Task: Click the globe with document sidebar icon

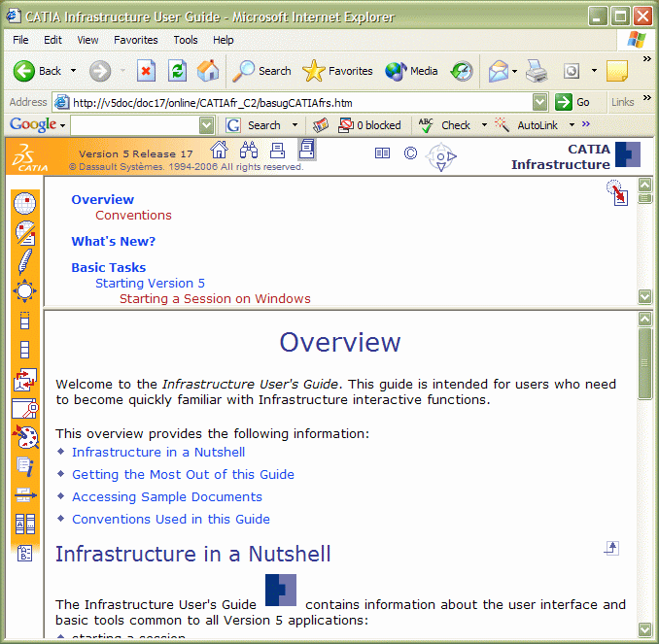Action: pos(25,233)
